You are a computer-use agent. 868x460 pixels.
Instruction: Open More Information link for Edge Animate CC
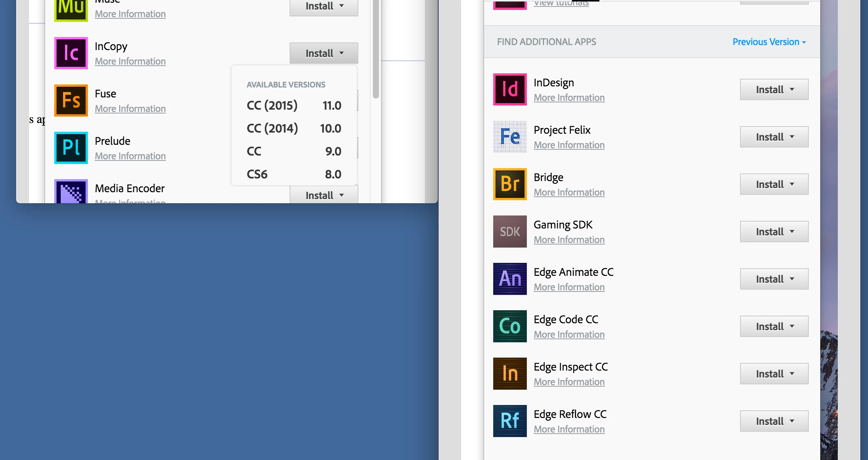coord(569,287)
